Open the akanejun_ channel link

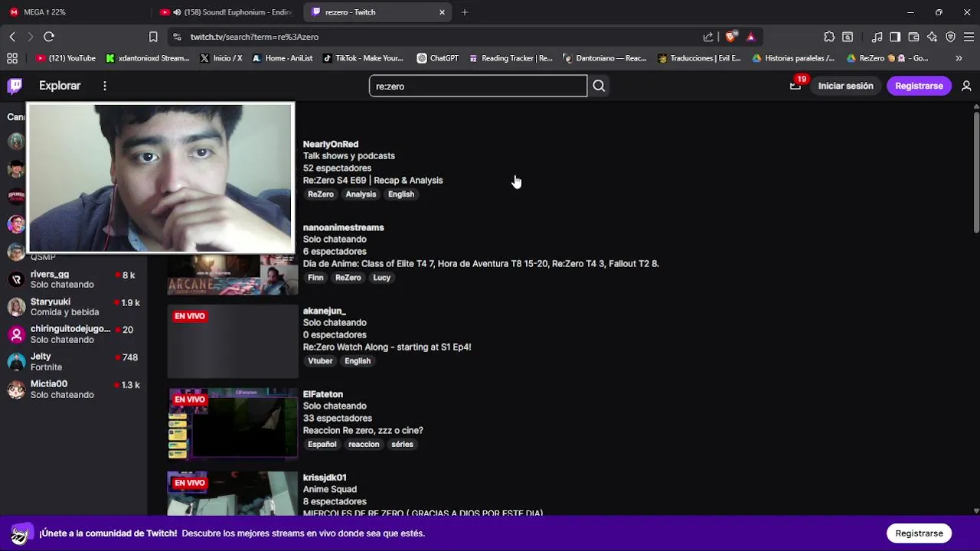point(325,311)
